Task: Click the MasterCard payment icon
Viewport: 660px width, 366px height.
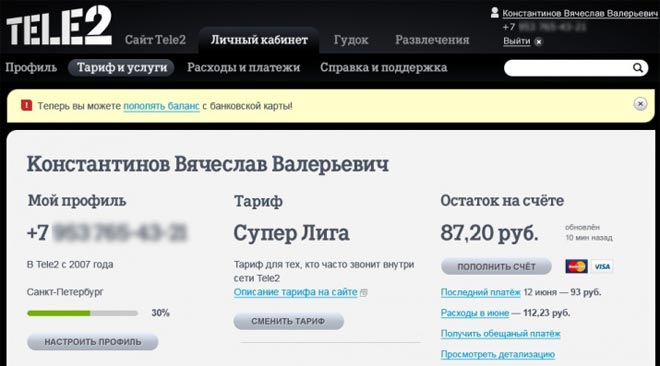Action: (x=576, y=266)
